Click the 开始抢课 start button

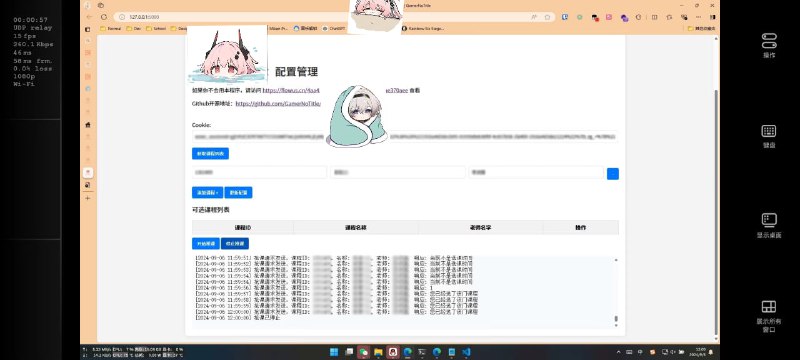(206, 244)
